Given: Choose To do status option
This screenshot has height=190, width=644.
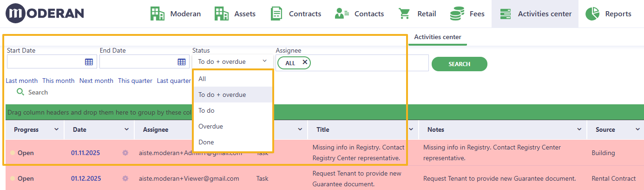Looking at the screenshot, I should [x=233, y=110].
